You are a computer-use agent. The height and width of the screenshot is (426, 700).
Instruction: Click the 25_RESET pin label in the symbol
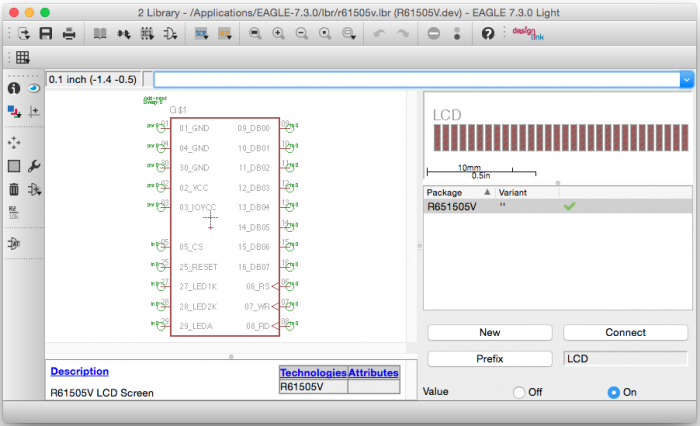point(198,267)
